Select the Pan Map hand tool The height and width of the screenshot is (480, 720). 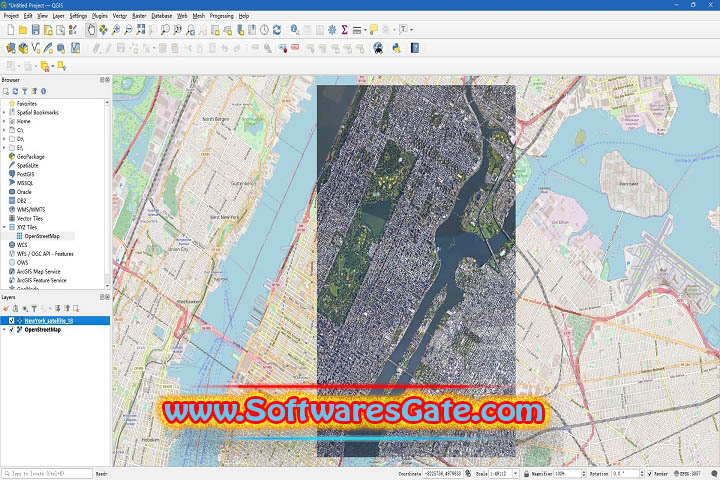91,30
